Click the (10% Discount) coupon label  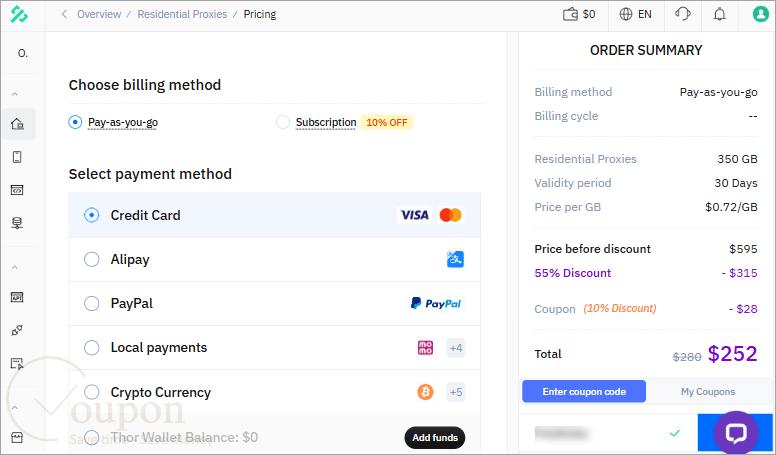(620, 308)
